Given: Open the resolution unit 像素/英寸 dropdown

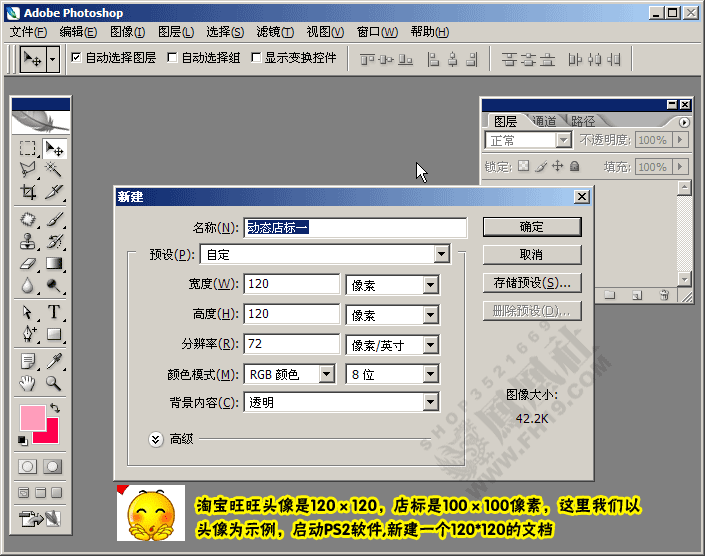Looking at the screenshot, I should (430, 345).
